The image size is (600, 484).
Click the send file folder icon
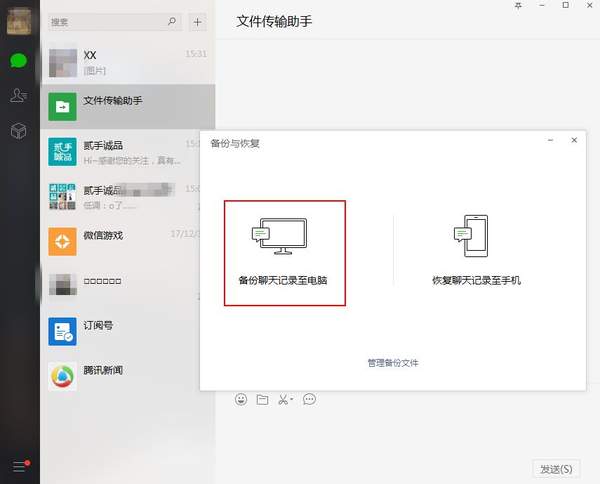point(263,400)
